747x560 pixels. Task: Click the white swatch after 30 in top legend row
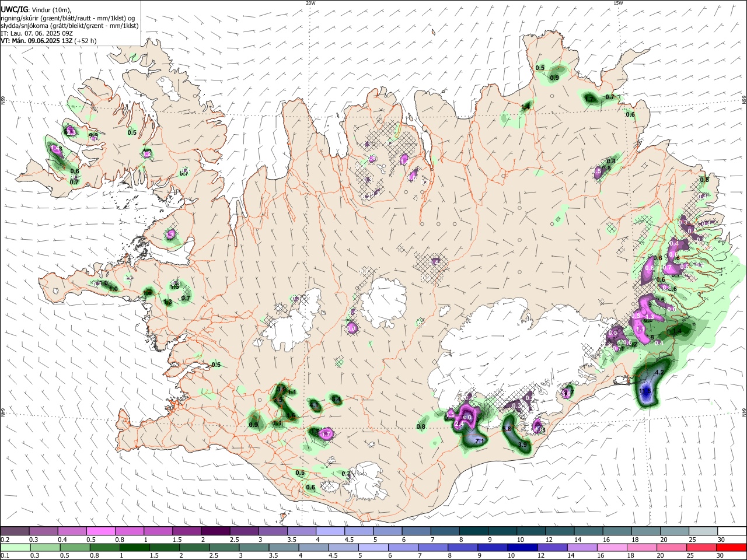point(732,531)
